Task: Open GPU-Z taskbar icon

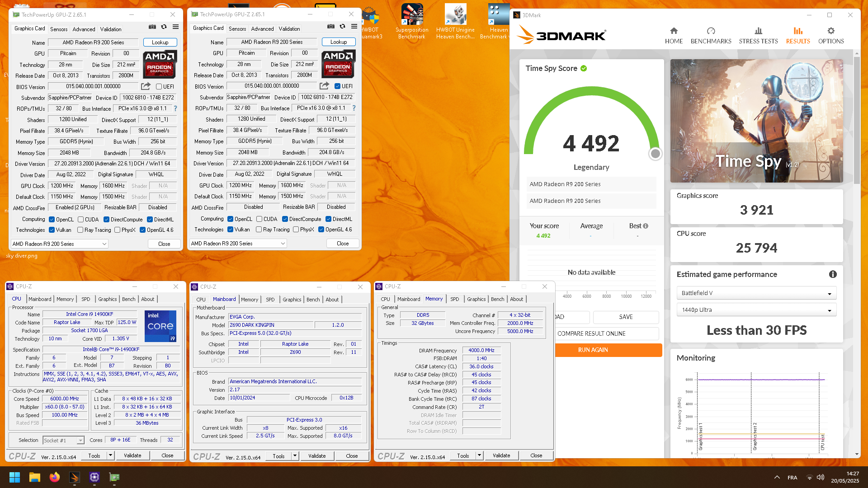Action: [x=114, y=477]
